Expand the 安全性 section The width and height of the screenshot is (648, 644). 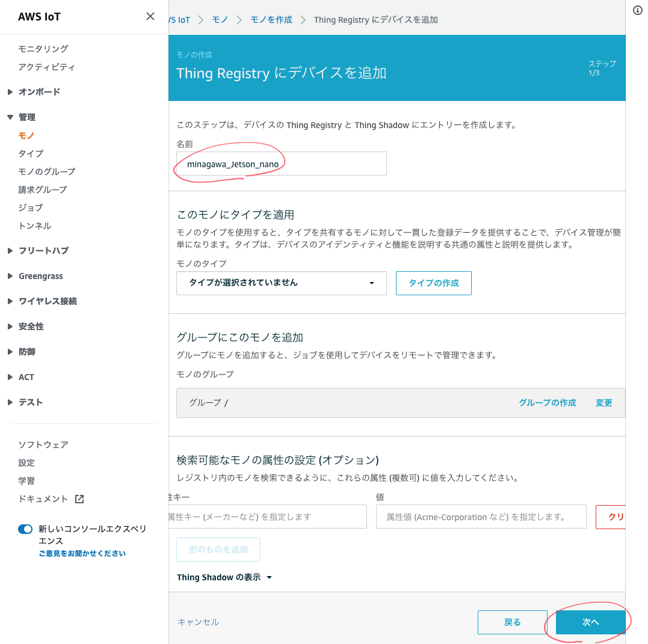(x=10, y=327)
